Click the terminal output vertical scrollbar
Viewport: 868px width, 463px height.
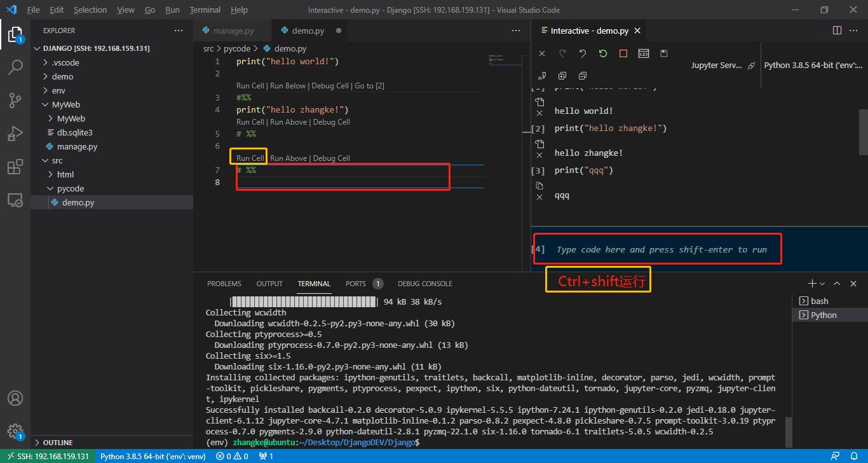pos(789,432)
